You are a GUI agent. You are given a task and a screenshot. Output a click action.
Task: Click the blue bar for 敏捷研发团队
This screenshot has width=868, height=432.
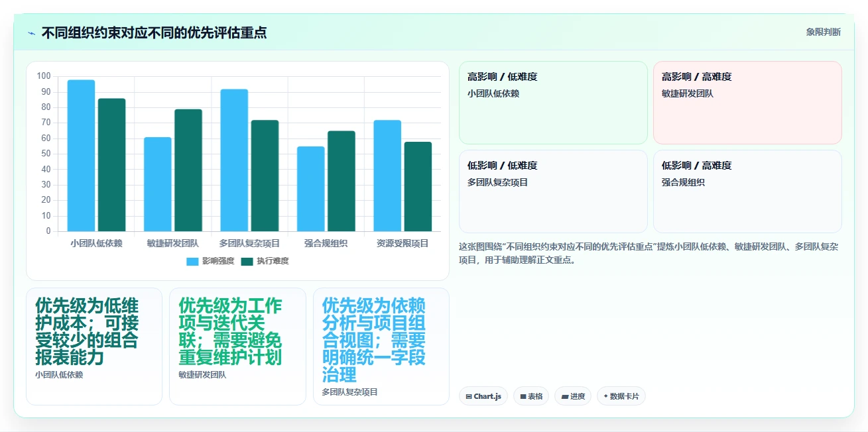pos(158,184)
